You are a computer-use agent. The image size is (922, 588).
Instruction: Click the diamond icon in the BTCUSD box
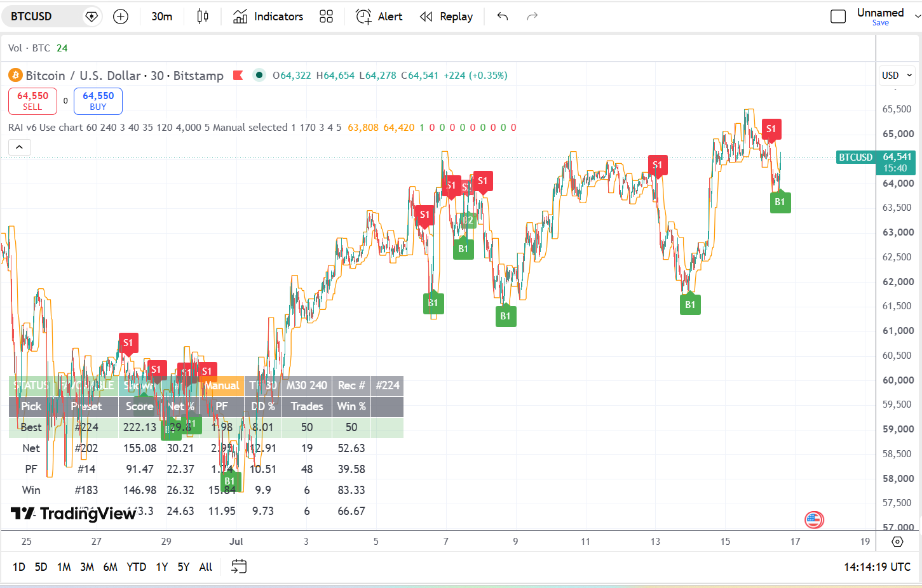coord(92,17)
